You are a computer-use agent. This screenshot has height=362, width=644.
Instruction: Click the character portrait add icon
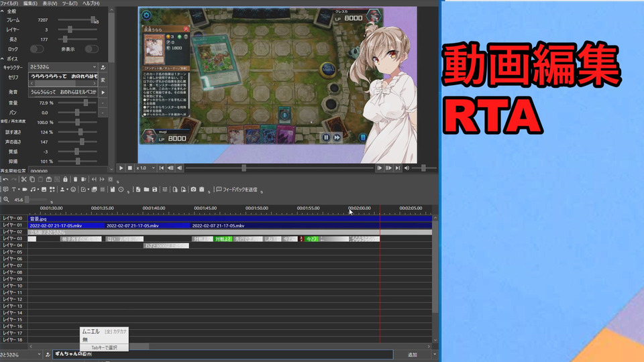pos(62,189)
